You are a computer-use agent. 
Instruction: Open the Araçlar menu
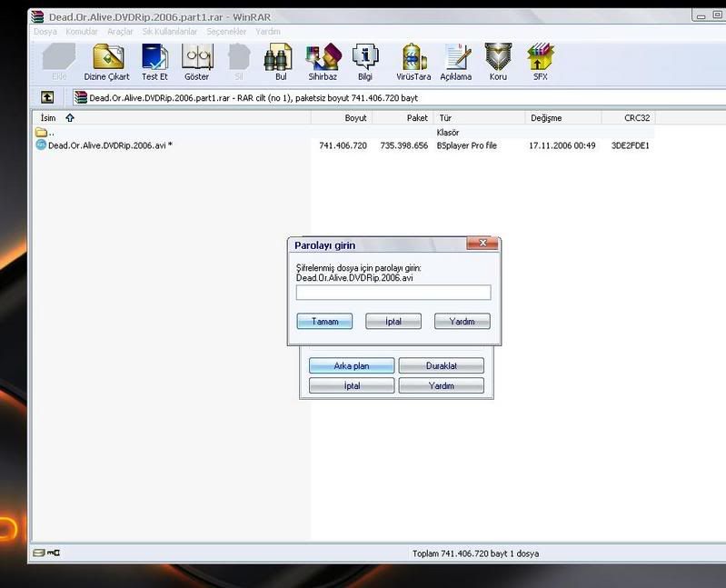120,32
